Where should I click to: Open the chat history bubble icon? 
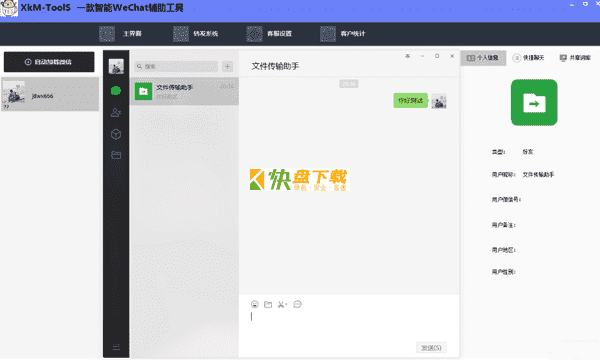click(x=297, y=305)
